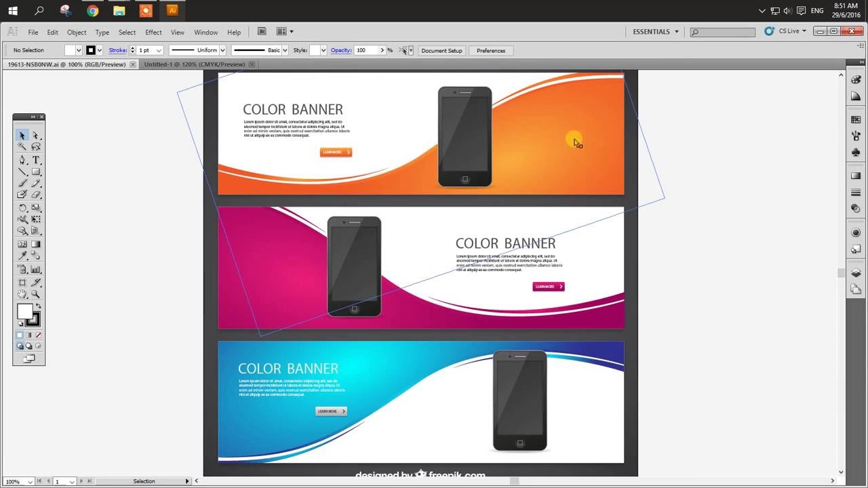Viewport: 868px width, 488px height.
Task: Open the Basic brush definition dropdown
Action: (284, 50)
